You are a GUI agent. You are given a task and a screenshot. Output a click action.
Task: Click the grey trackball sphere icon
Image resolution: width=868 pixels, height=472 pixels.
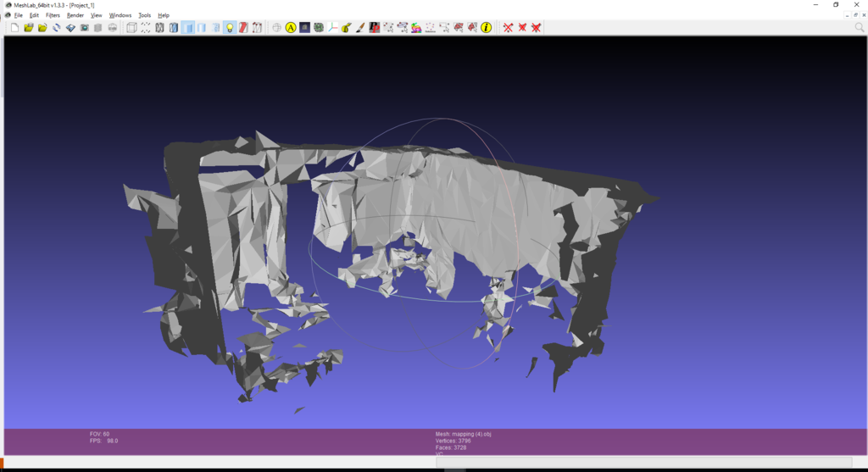tap(277, 28)
